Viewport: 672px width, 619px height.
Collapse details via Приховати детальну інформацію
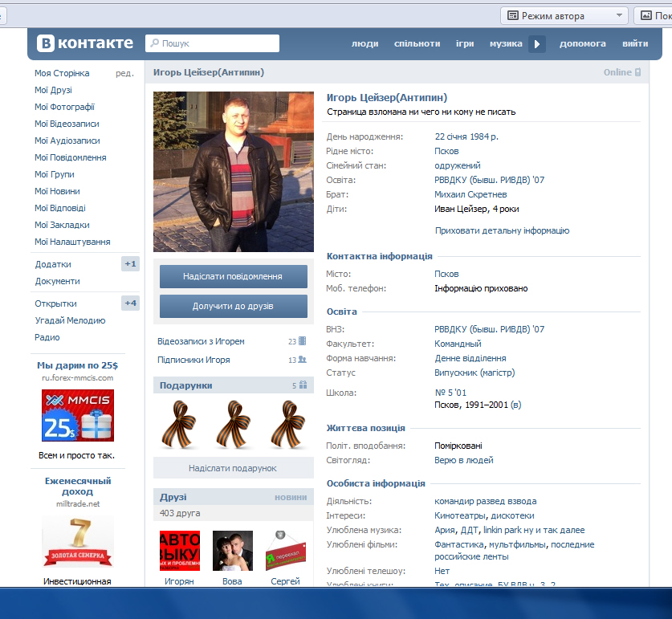tap(502, 230)
